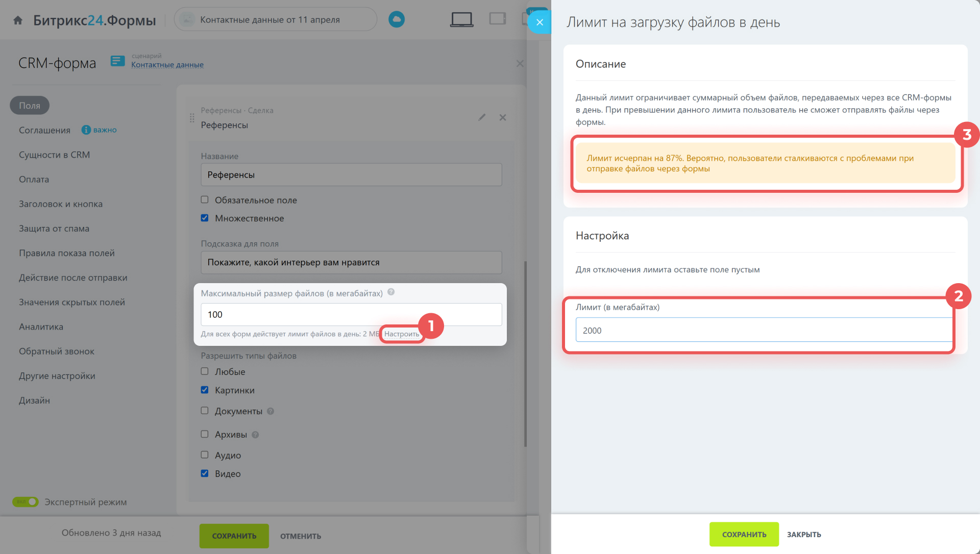Click the Настроить link for daily limit
This screenshot has height=554, width=980.
click(x=402, y=334)
